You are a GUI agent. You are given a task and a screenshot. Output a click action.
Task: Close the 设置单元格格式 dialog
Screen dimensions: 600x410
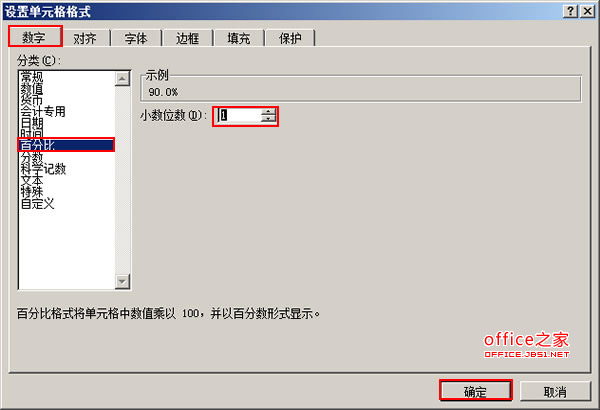click(x=587, y=11)
